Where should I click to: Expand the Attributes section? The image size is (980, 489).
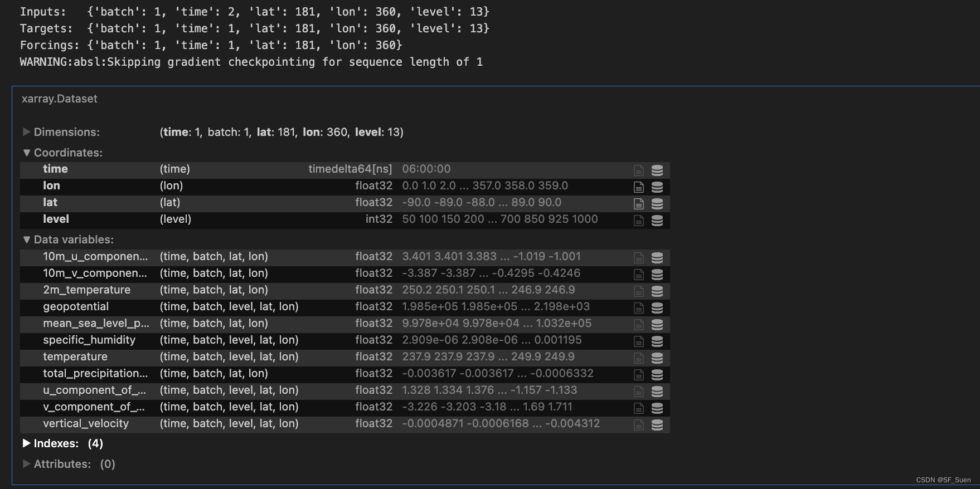[x=69, y=464]
